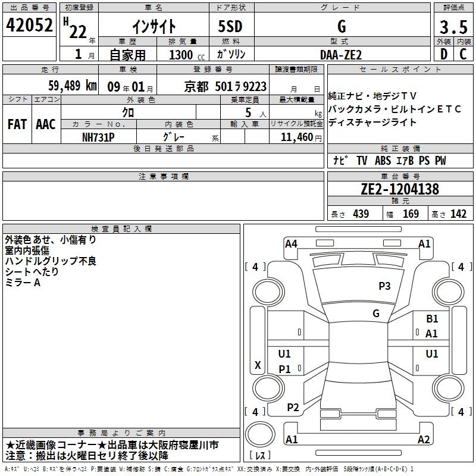Click the inspection expiry 09年01月
The width and height of the screenshot is (476, 476).
pos(130,87)
